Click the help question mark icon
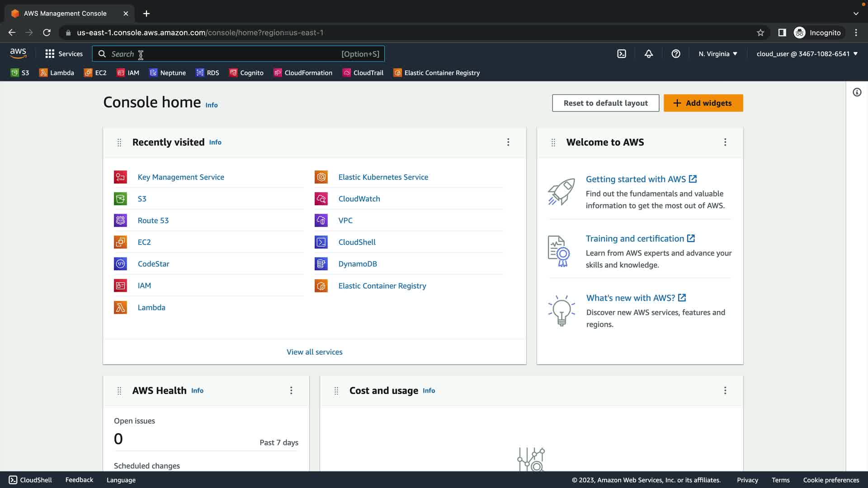This screenshot has width=868, height=488. [676, 54]
